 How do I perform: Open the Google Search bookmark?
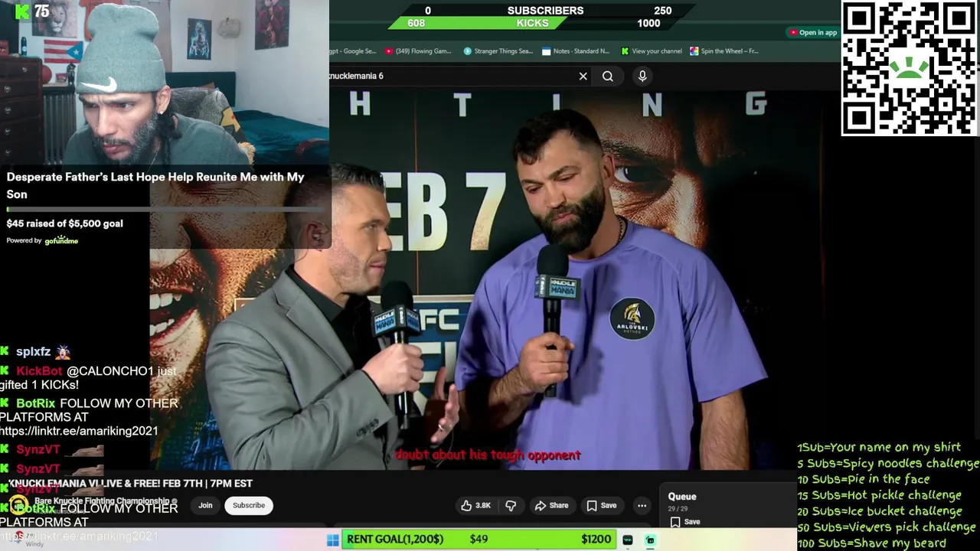pyautogui.click(x=353, y=51)
